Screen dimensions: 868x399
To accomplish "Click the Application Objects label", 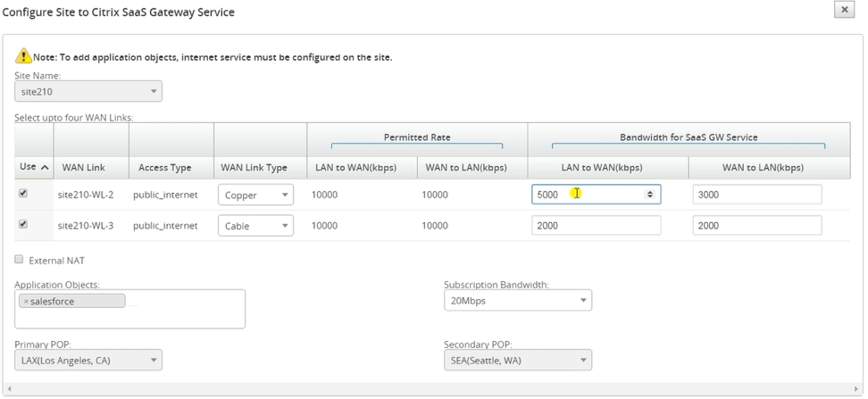I will (x=57, y=285).
